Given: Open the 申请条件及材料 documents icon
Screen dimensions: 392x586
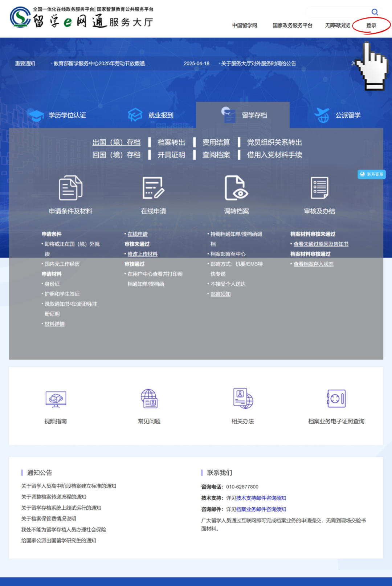Looking at the screenshot, I should point(70,188).
